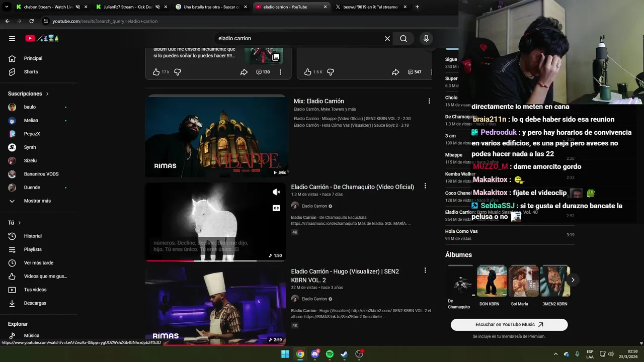Go back in the browser
Viewport: 644px width, 362px height.
click(x=7, y=21)
